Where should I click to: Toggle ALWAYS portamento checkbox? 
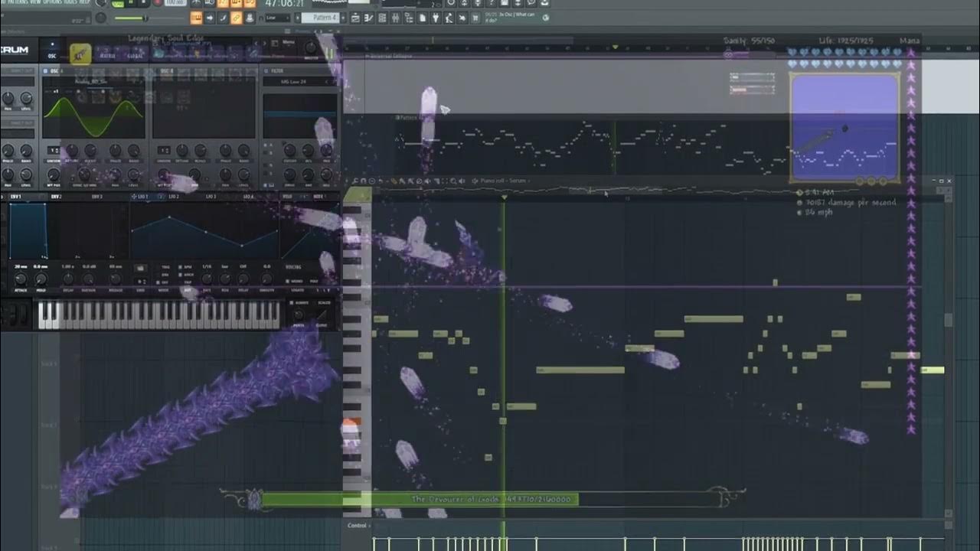point(291,302)
